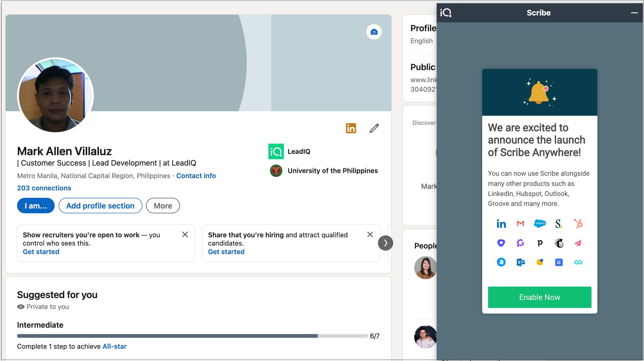The width and height of the screenshot is (644, 361).
Task: Click the man's photo below People section
Action: (x=425, y=337)
